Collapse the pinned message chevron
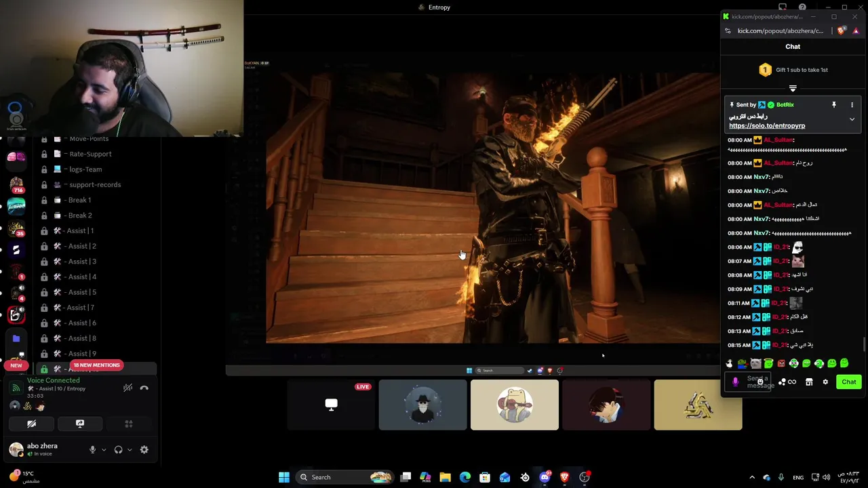Viewport: 868px width, 488px height. click(x=852, y=119)
